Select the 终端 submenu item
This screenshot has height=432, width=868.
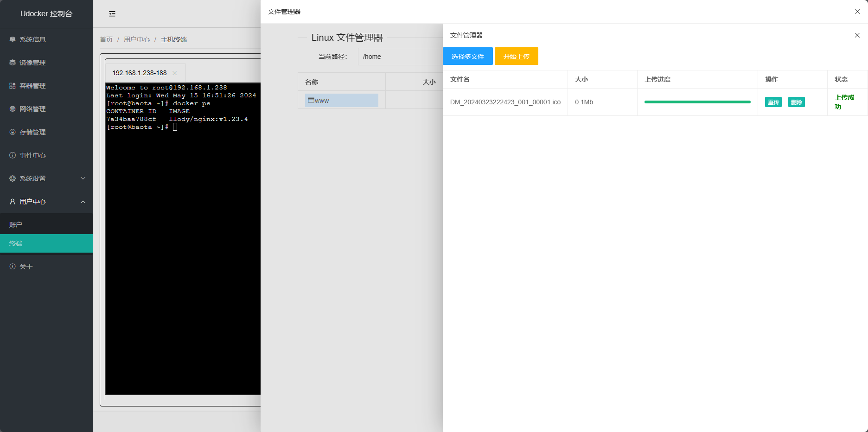pyautogui.click(x=46, y=243)
